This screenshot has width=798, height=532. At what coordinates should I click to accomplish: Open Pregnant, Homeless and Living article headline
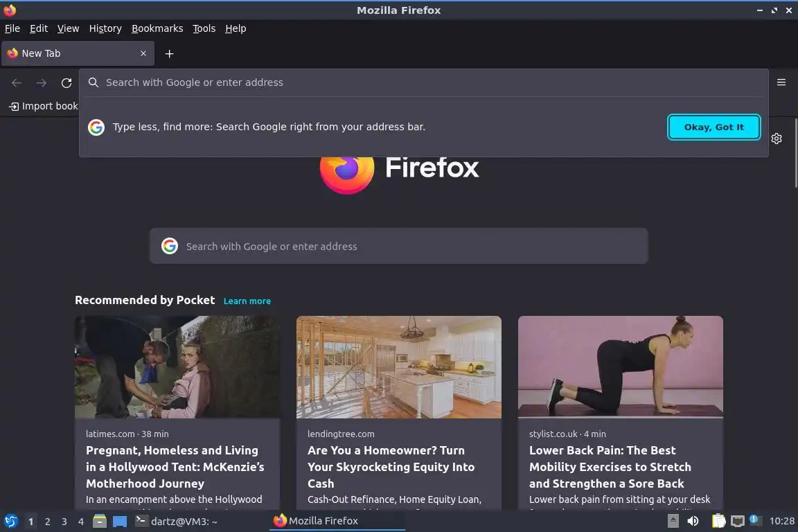click(x=175, y=467)
